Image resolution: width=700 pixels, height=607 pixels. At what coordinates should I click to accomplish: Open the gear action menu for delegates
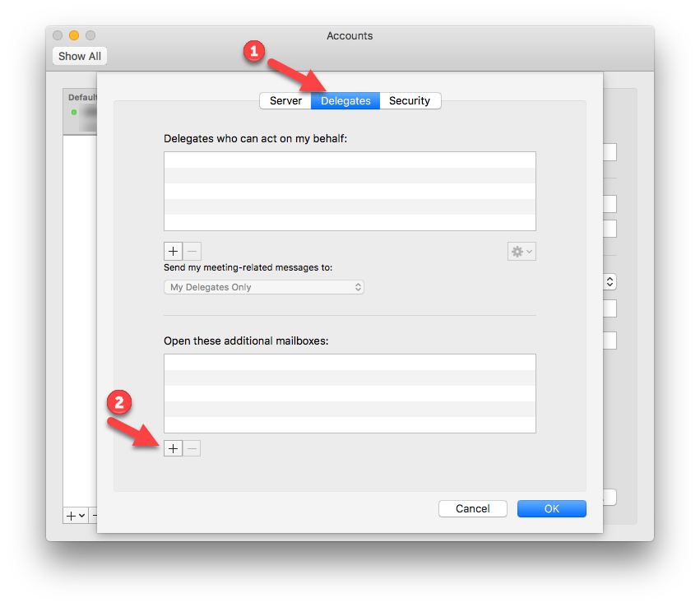522,252
